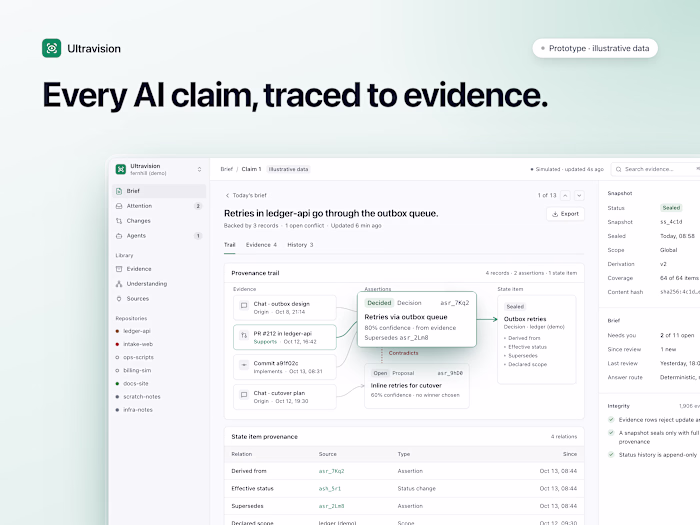
Task: Click the Export button
Action: pos(565,214)
